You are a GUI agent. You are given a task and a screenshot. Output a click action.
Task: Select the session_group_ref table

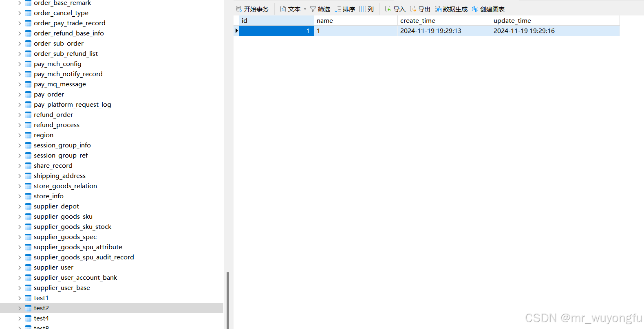tap(61, 156)
